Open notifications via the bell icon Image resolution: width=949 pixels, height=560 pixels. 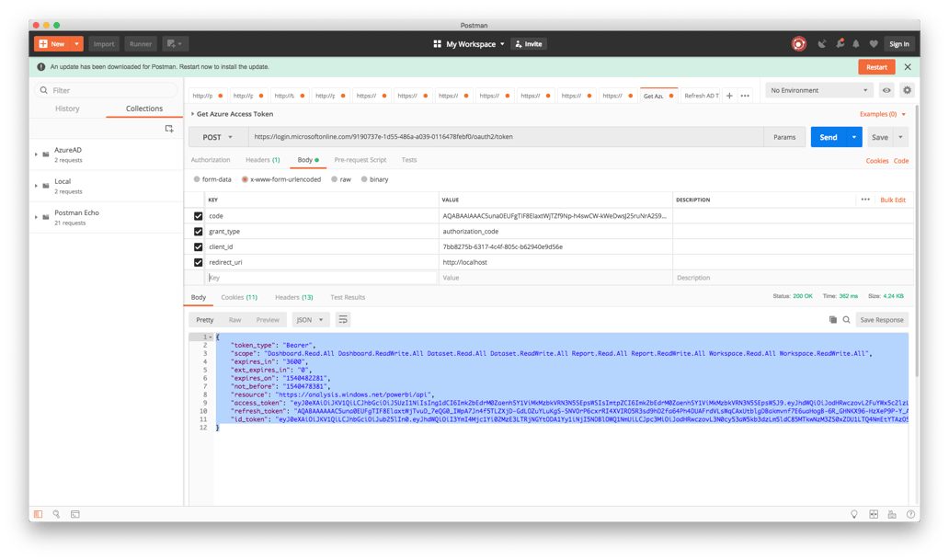click(x=855, y=43)
